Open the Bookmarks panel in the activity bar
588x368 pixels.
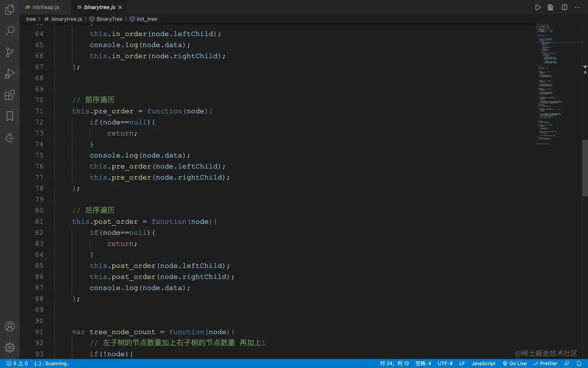(10, 116)
